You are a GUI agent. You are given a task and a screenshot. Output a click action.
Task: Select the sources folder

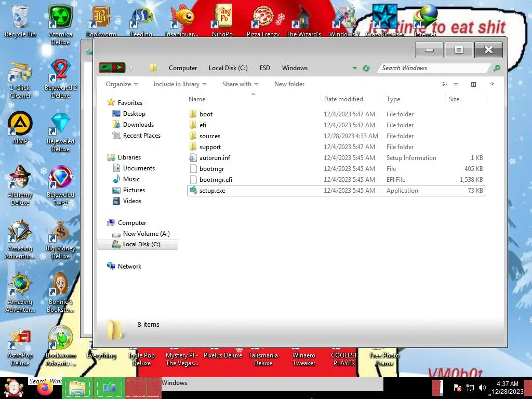click(x=336, y=136)
